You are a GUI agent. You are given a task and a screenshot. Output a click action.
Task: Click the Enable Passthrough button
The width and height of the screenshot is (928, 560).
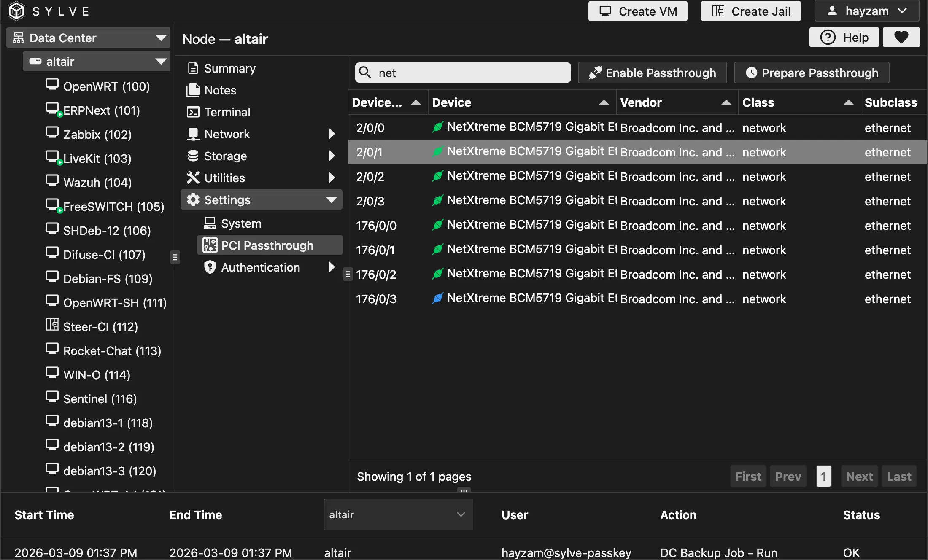(653, 73)
